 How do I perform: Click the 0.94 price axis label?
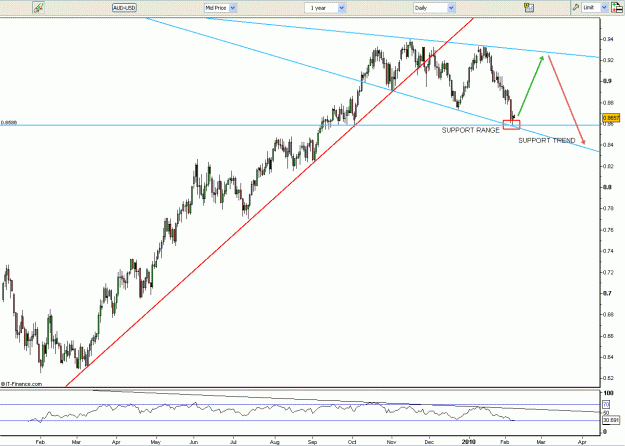coord(608,39)
